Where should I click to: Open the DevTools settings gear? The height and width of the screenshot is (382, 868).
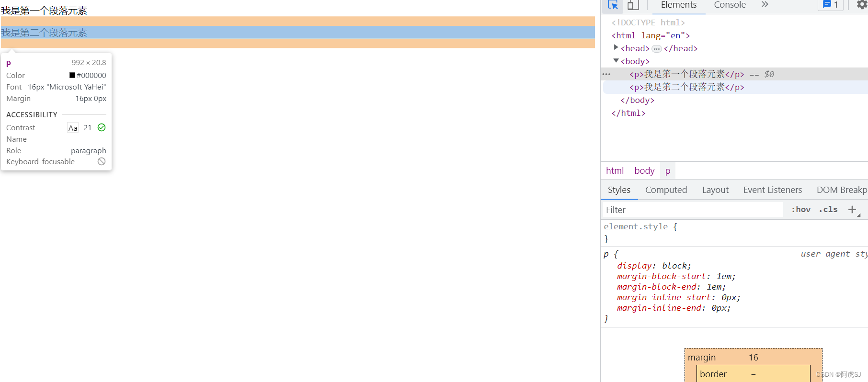coord(862,5)
